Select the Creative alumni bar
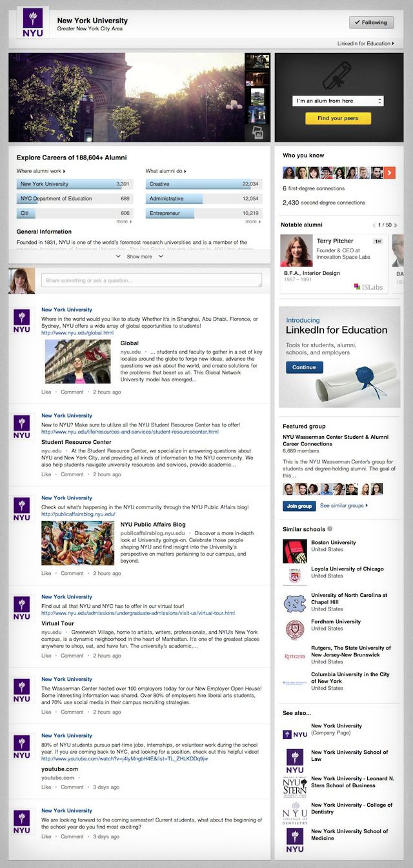 pos(203,184)
